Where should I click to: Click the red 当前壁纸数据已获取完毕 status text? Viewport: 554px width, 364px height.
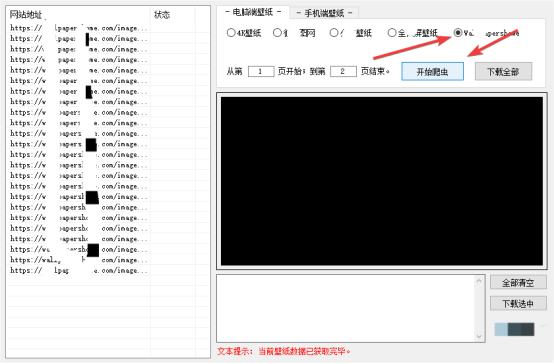(x=304, y=351)
